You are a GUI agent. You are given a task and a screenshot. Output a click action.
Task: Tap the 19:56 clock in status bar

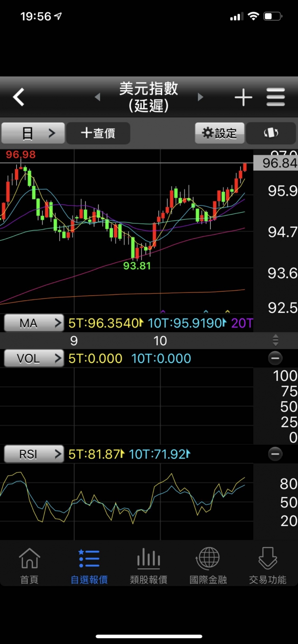pyautogui.click(x=36, y=17)
